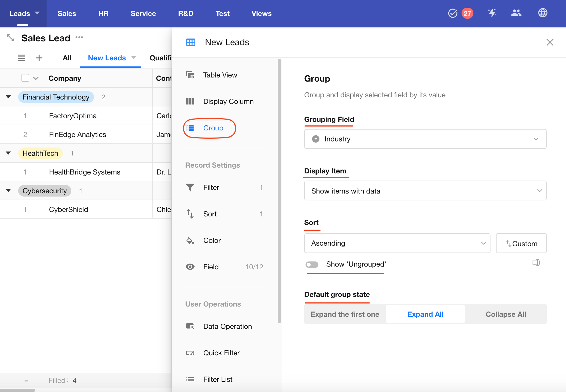Click the plus icon to add view
The width and height of the screenshot is (566, 392).
(39, 58)
